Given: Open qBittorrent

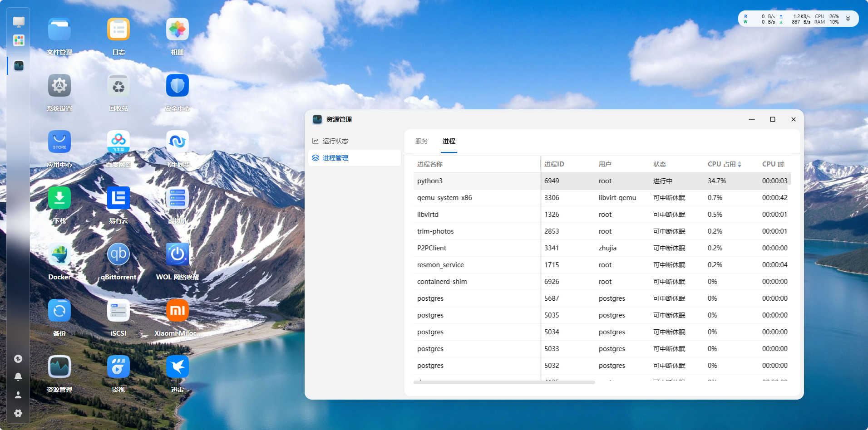Looking at the screenshot, I should pos(118,254).
